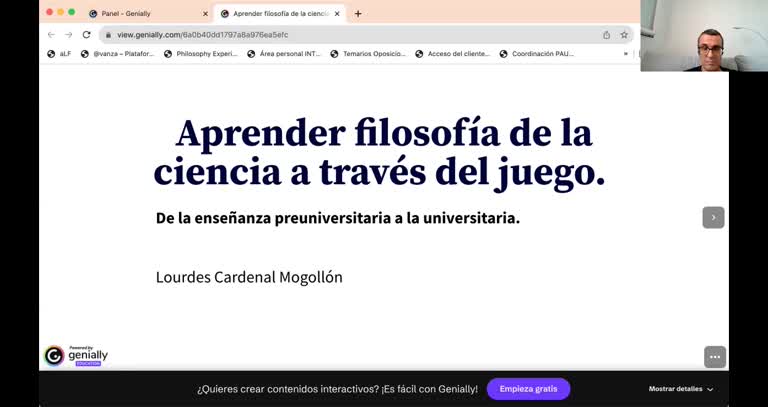Open the three-dots options menu
Image resolution: width=768 pixels, height=407 pixels.
click(x=715, y=357)
